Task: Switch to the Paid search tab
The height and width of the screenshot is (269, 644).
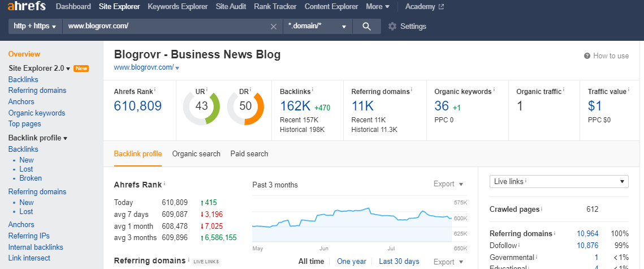Action: point(249,153)
